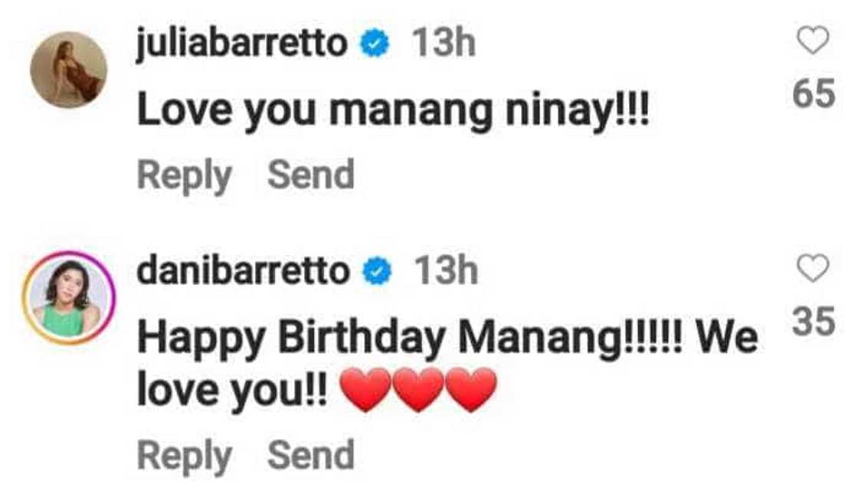View the 35 likes on danibarretto's comment
This screenshot has width=858, height=504.
[814, 321]
